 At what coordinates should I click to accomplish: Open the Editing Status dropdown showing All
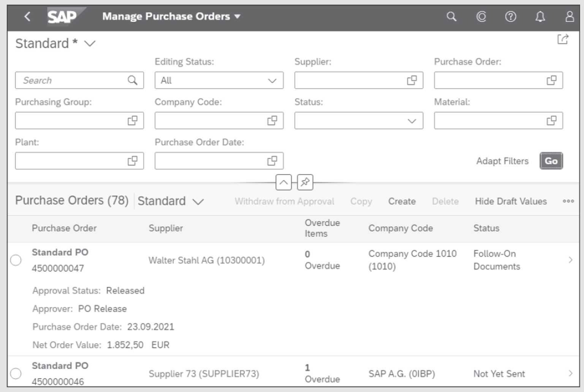click(x=219, y=80)
